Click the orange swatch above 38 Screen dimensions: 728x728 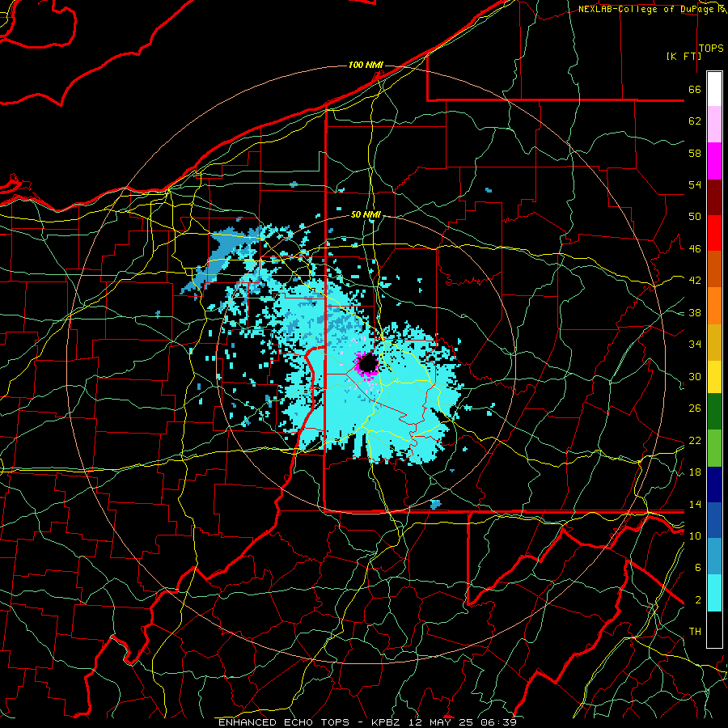714,306
